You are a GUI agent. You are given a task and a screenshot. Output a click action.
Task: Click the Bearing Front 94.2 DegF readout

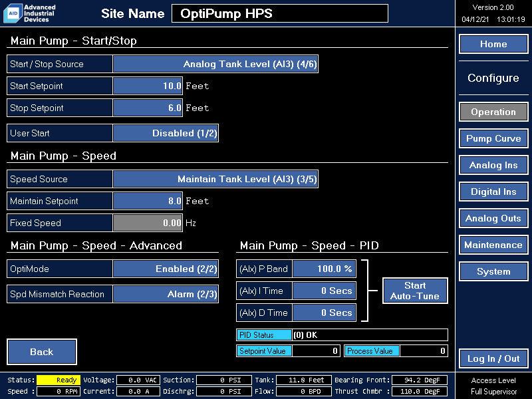(x=420, y=380)
